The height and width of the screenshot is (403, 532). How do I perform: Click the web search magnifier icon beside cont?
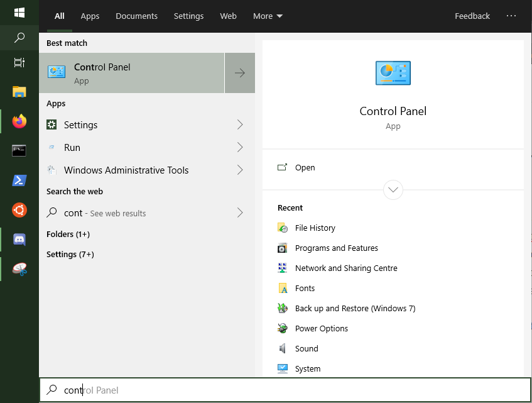click(x=52, y=213)
